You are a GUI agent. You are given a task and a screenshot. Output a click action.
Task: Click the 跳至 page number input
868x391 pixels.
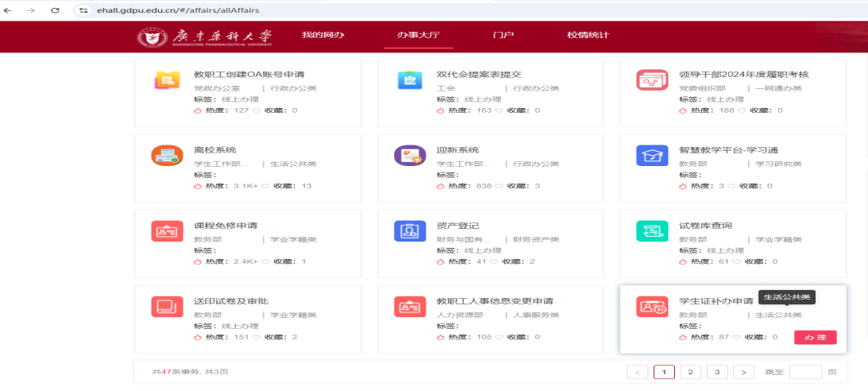pyautogui.click(x=805, y=372)
